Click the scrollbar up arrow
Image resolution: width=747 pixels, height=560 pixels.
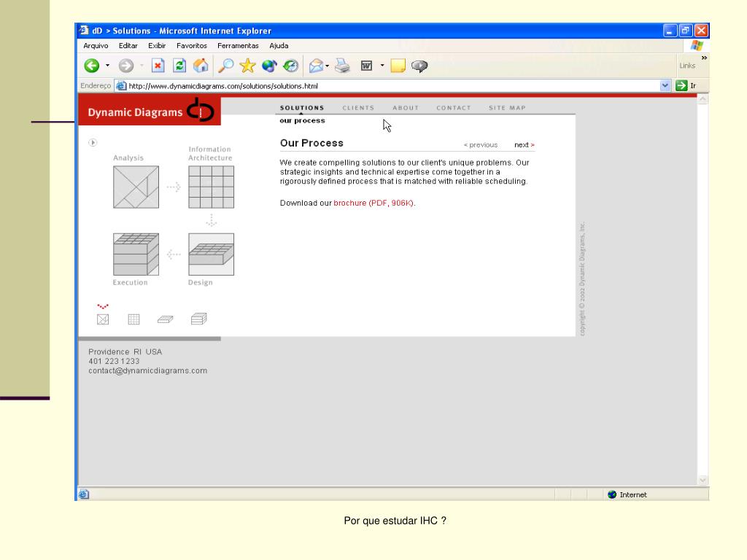(x=703, y=99)
